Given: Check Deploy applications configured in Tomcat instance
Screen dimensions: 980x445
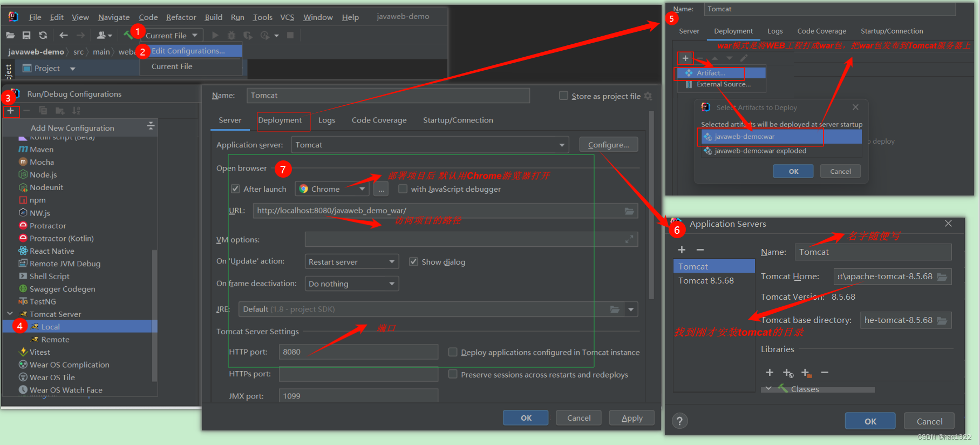Looking at the screenshot, I should point(453,352).
